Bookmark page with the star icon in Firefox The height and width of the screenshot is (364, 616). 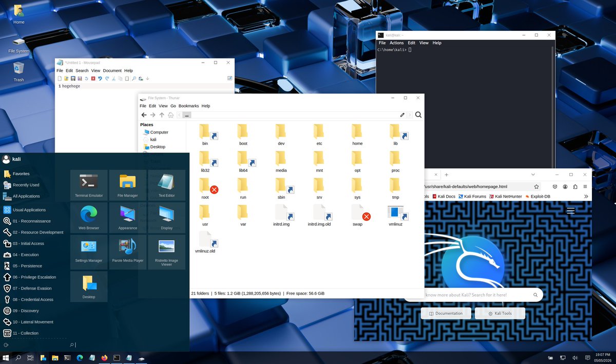[x=536, y=187]
